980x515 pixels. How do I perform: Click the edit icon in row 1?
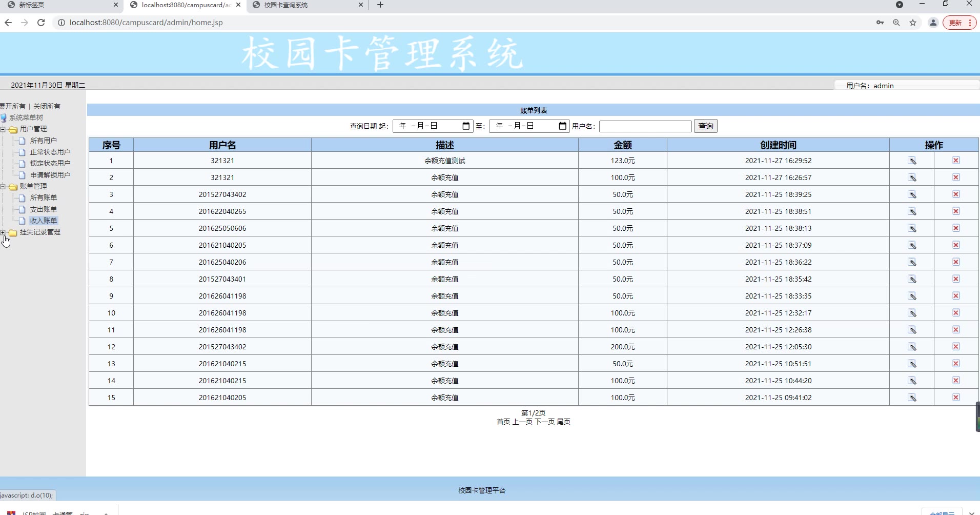(912, 161)
